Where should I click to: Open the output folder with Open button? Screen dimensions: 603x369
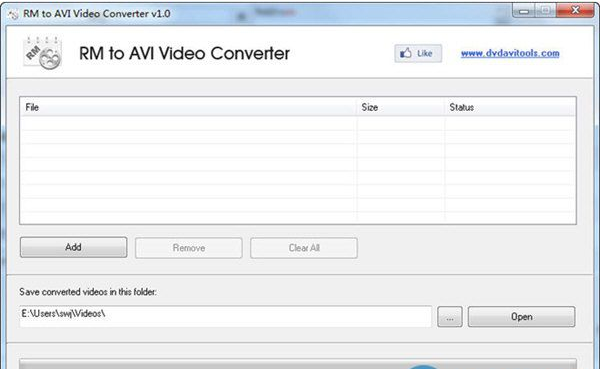click(521, 317)
